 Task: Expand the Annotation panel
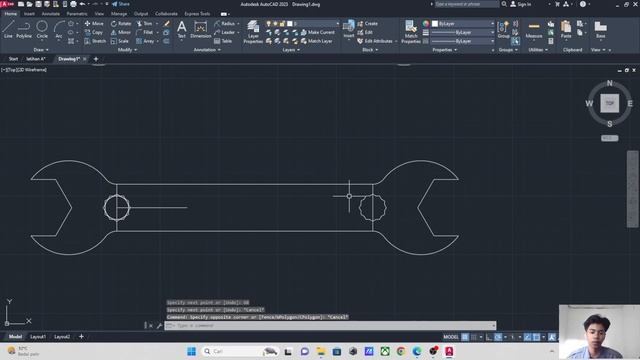tap(207, 50)
